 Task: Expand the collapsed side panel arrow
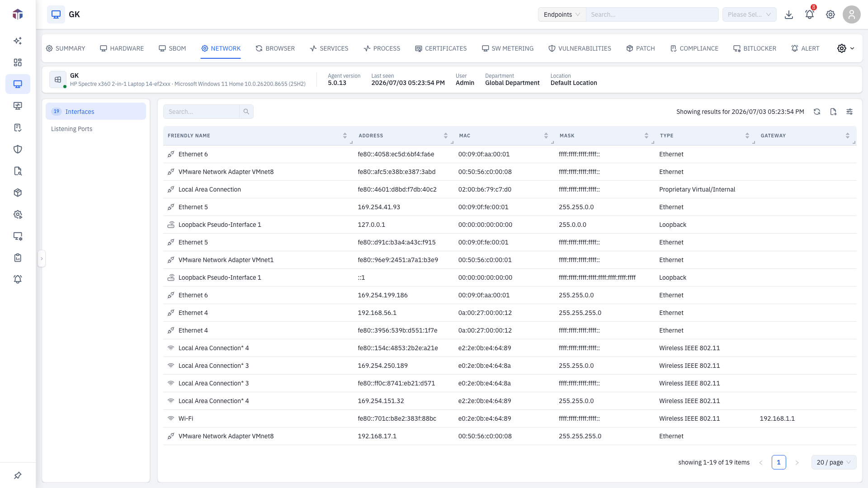click(x=42, y=259)
